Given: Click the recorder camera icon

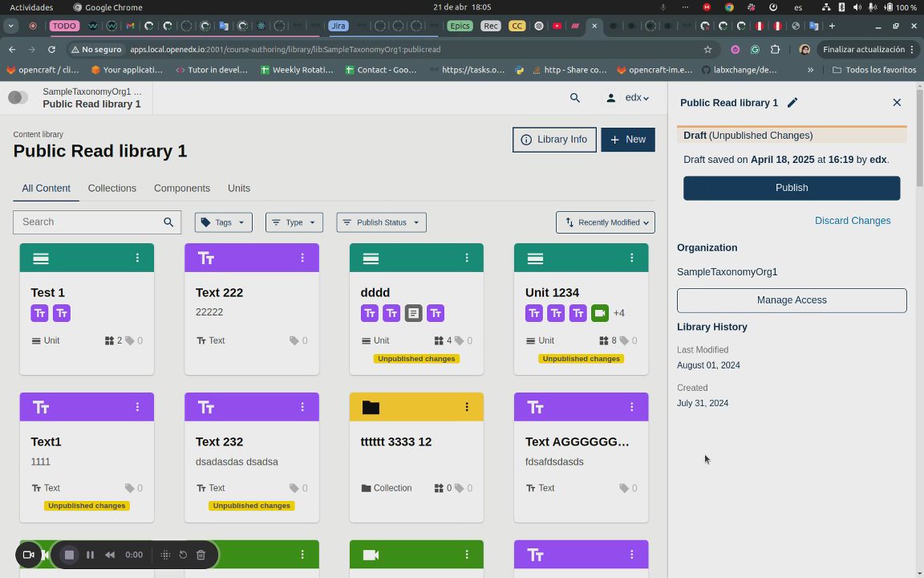Looking at the screenshot, I should tap(28, 555).
